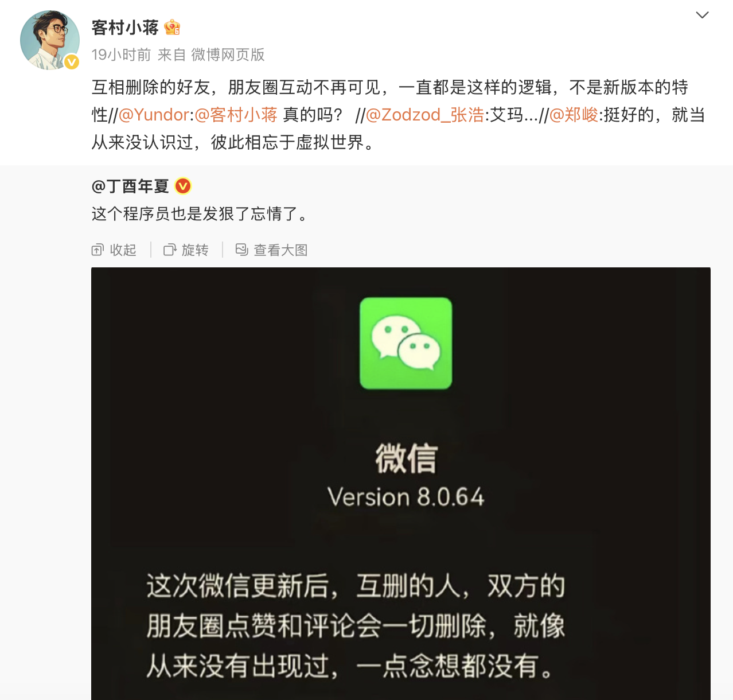The height and width of the screenshot is (700, 733).
Task: Open the @Yundor mention
Action: pyautogui.click(x=154, y=115)
